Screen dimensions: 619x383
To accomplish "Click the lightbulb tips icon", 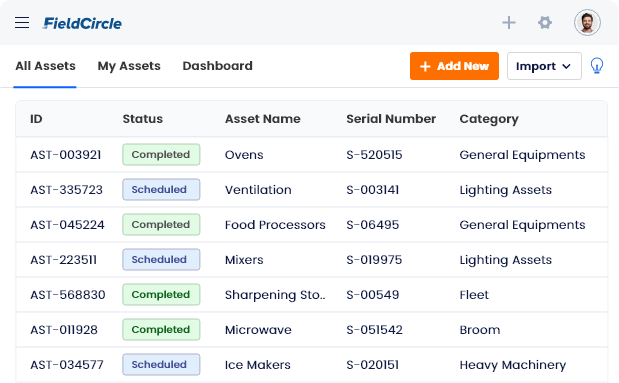I will pyautogui.click(x=596, y=66).
